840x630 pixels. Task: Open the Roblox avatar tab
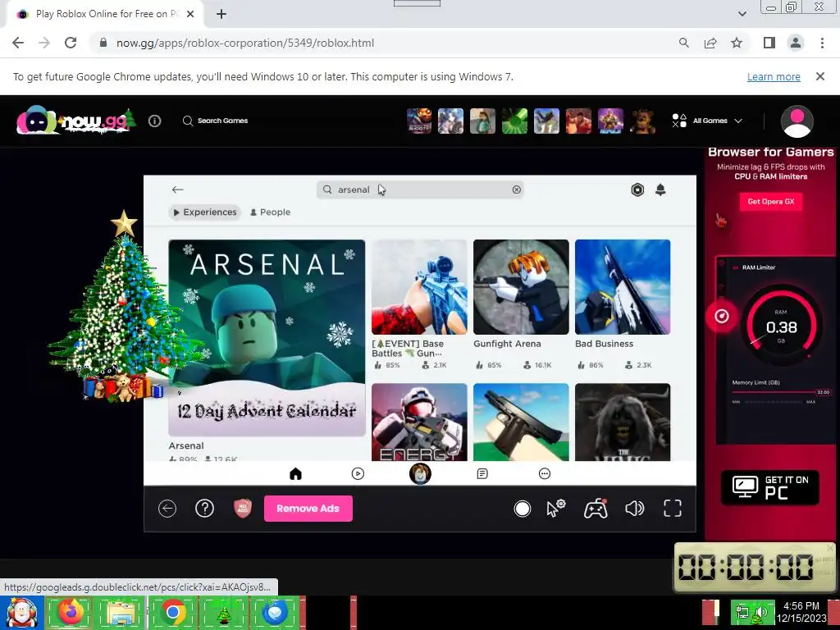(x=420, y=473)
